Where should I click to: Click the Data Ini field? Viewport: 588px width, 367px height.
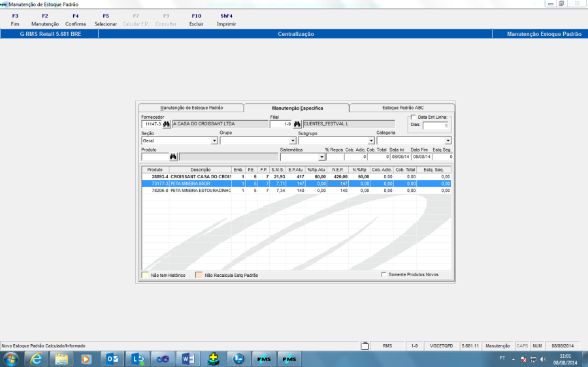click(x=400, y=157)
